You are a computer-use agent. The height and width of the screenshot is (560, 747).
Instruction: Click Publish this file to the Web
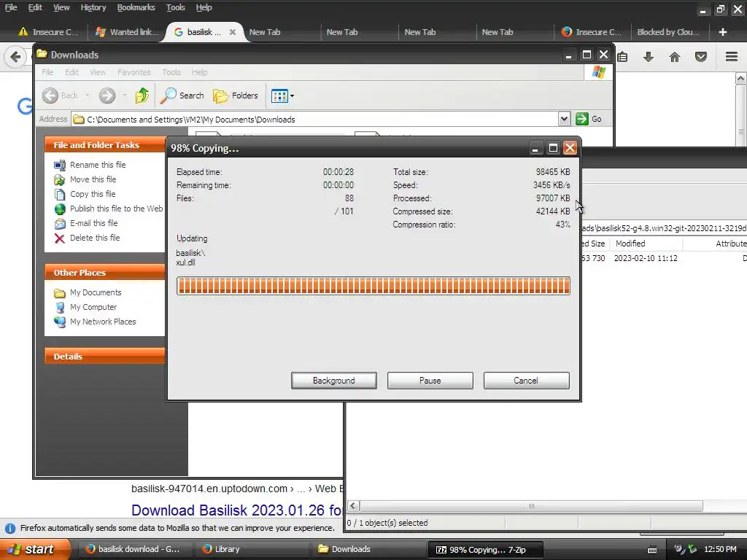(x=116, y=209)
